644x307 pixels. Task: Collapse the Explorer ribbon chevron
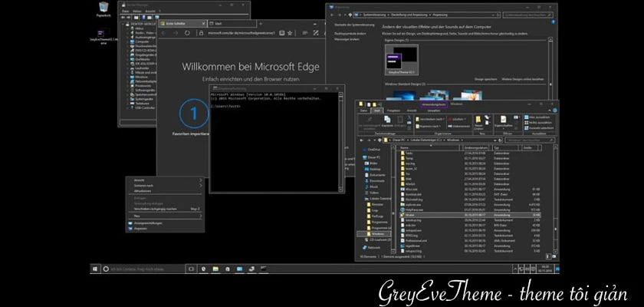point(550,111)
